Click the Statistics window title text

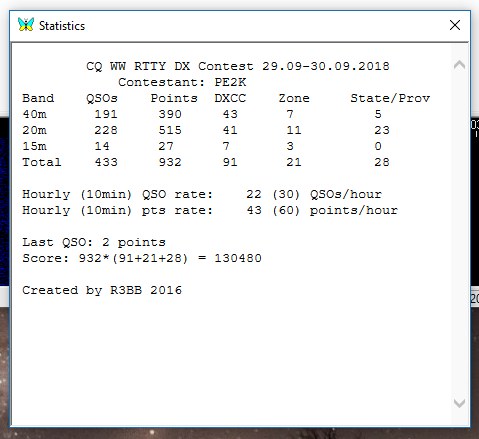tap(62, 26)
